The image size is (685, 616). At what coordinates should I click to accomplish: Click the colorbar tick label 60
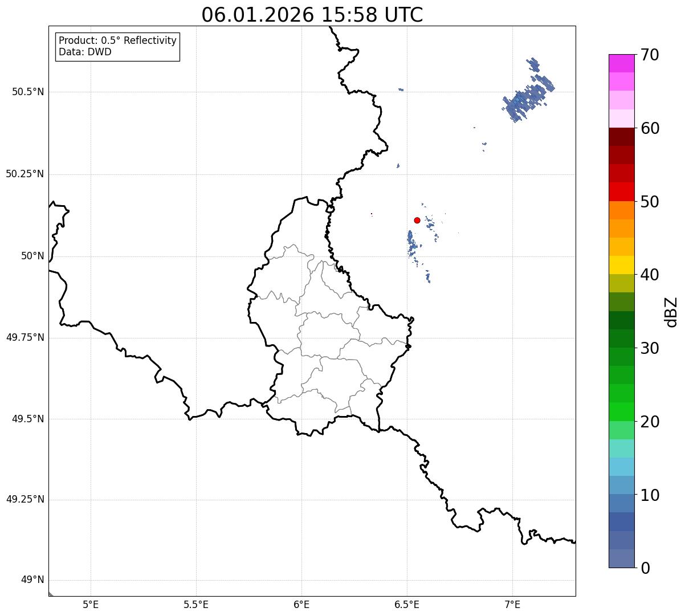pos(650,128)
